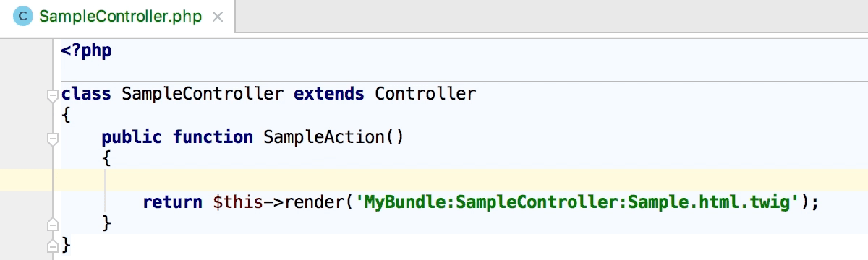Screen dimensions: 868x260
Task: Select the SampleController.php editor tab
Action: 117,16
